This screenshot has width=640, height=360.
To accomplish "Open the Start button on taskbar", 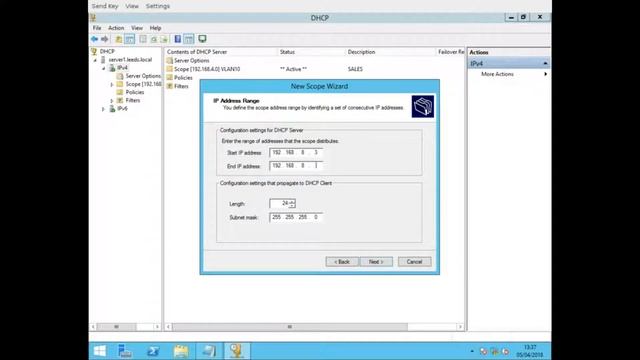I will click(x=100, y=351).
